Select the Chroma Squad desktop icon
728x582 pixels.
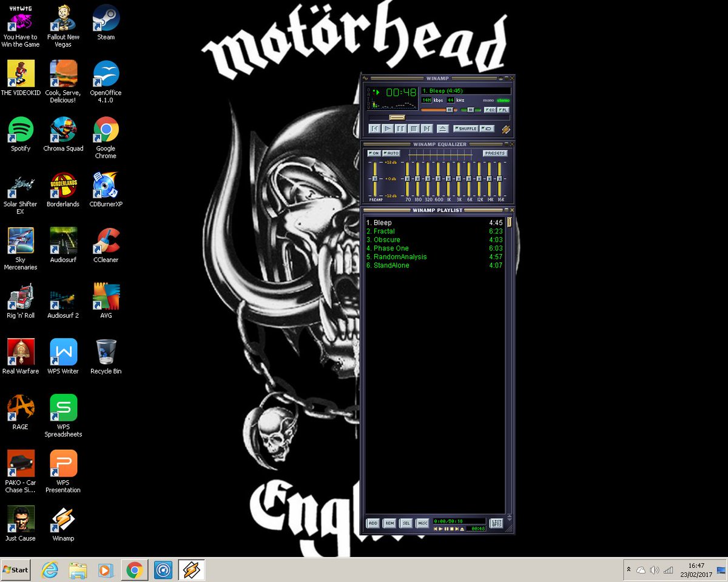coord(63,134)
